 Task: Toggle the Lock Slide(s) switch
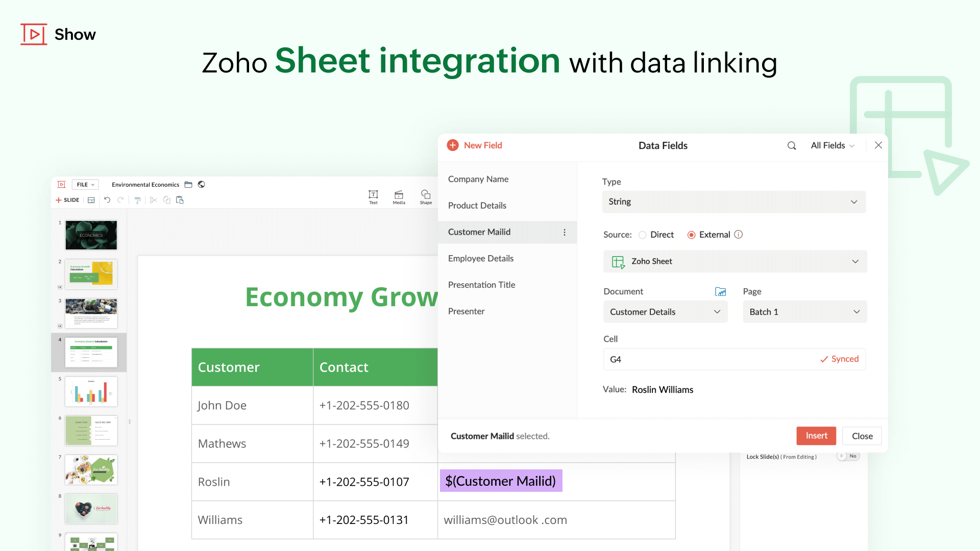(848, 456)
